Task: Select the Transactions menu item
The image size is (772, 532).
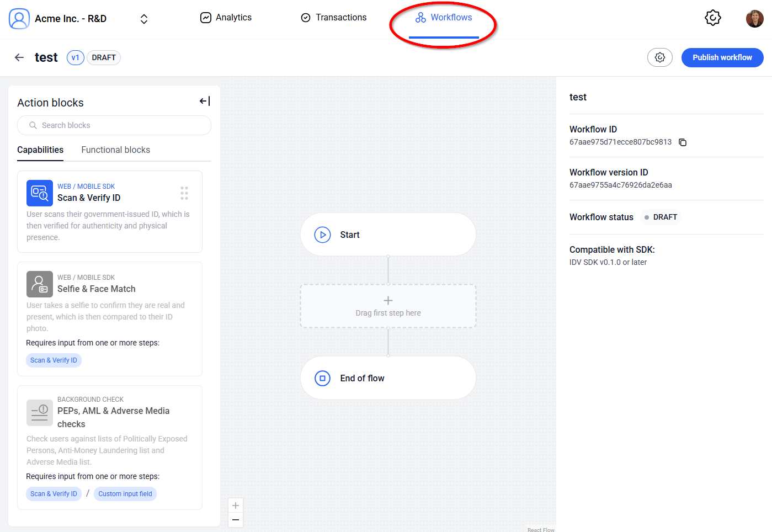Action: [333, 17]
